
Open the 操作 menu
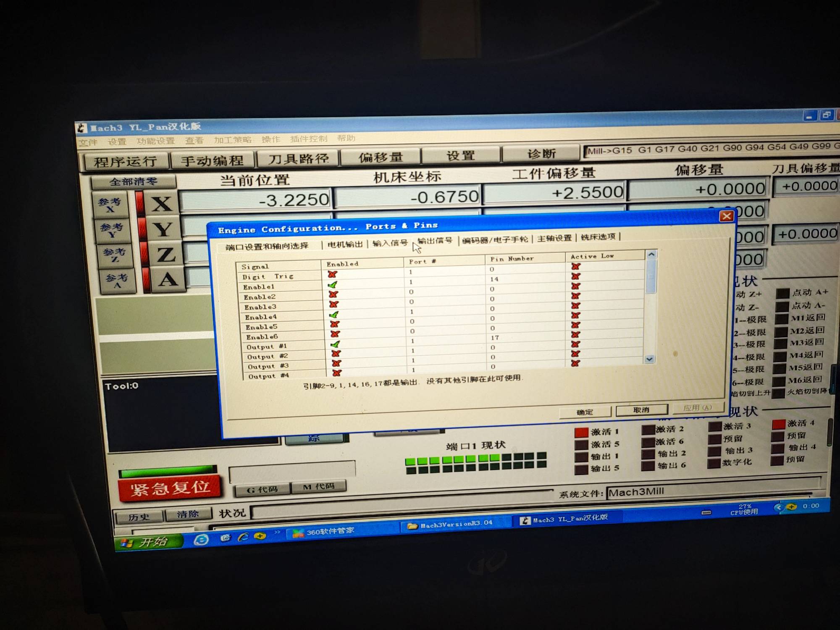point(270,139)
